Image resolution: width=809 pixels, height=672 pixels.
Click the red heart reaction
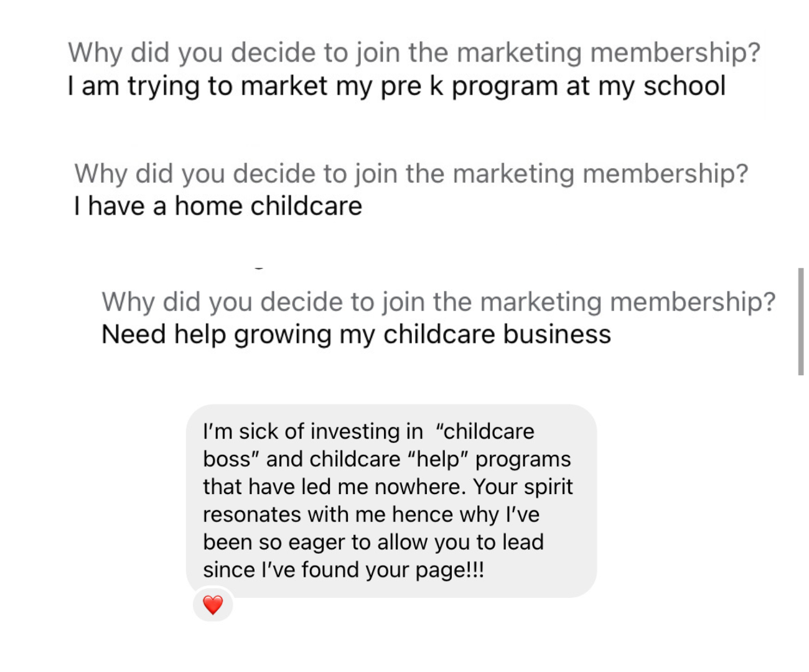point(213,605)
